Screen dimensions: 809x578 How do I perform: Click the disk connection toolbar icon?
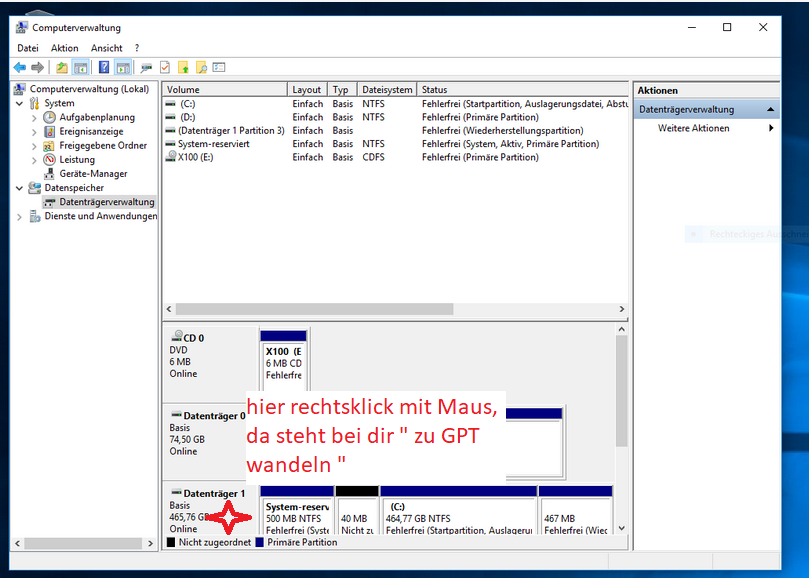[x=147, y=68]
